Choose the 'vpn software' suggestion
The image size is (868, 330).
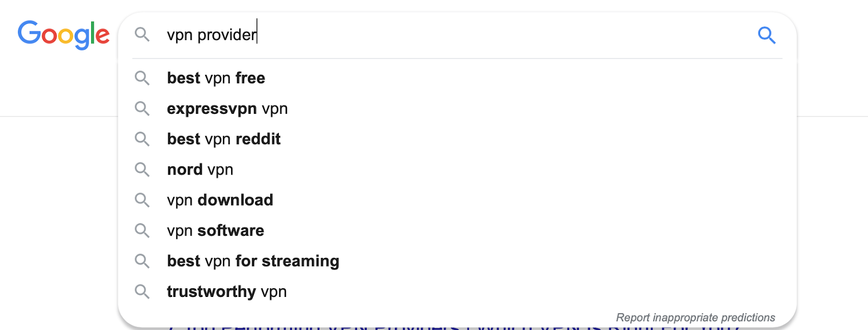tap(215, 230)
